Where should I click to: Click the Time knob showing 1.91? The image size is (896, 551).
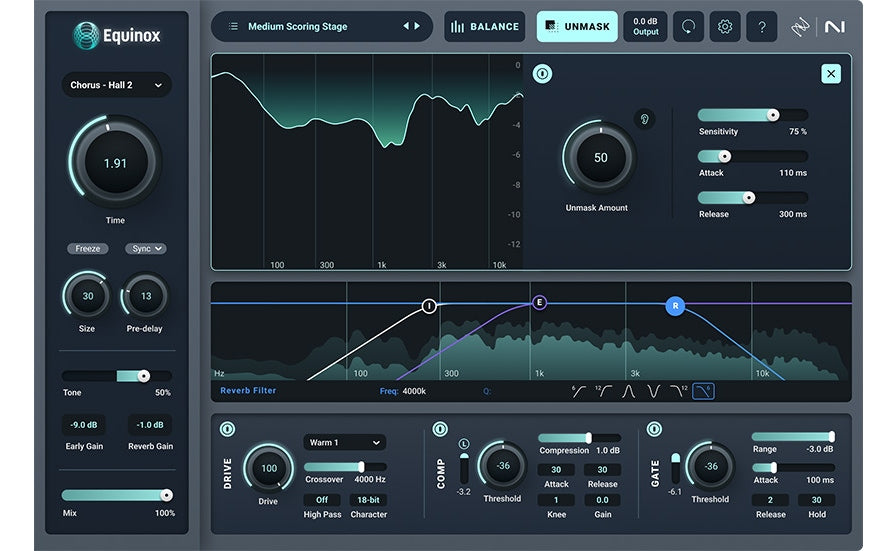click(x=115, y=163)
